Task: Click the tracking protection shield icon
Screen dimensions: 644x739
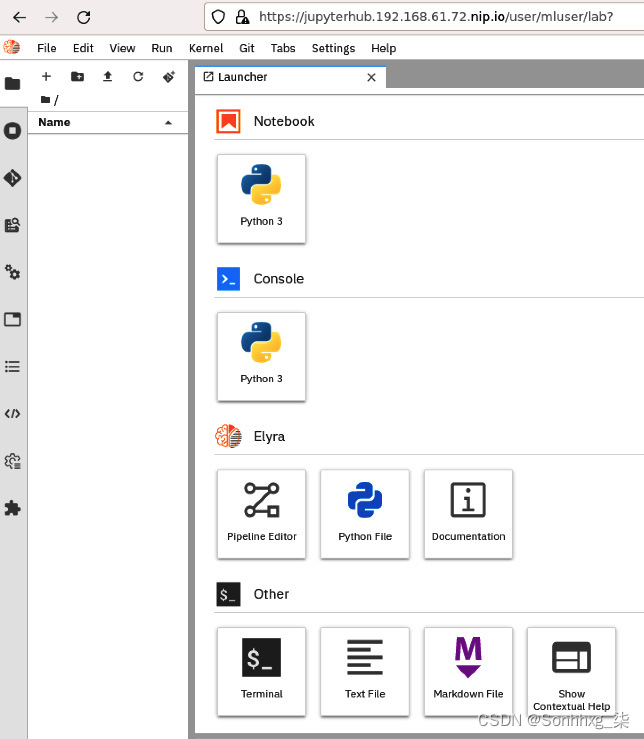Action: click(x=218, y=17)
